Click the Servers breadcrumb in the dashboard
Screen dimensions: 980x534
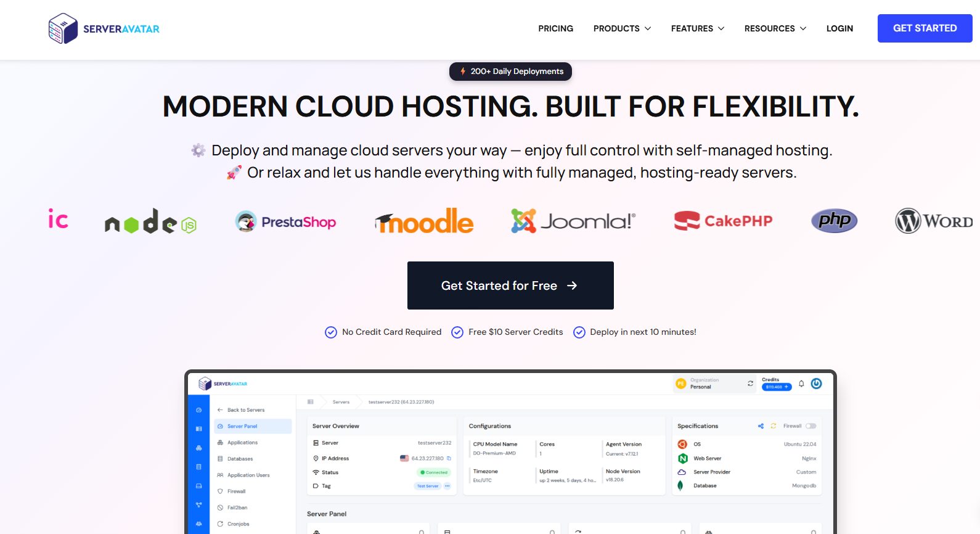pyautogui.click(x=341, y=402)
